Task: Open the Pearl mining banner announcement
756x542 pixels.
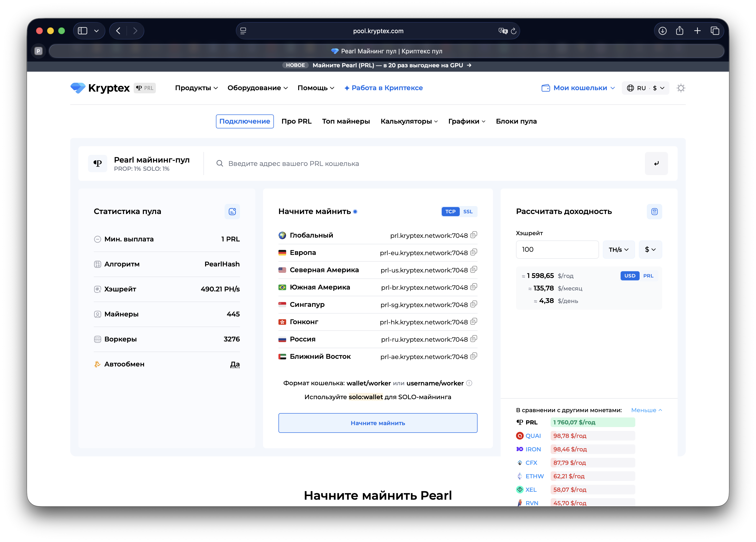Action: coord(378,65)
